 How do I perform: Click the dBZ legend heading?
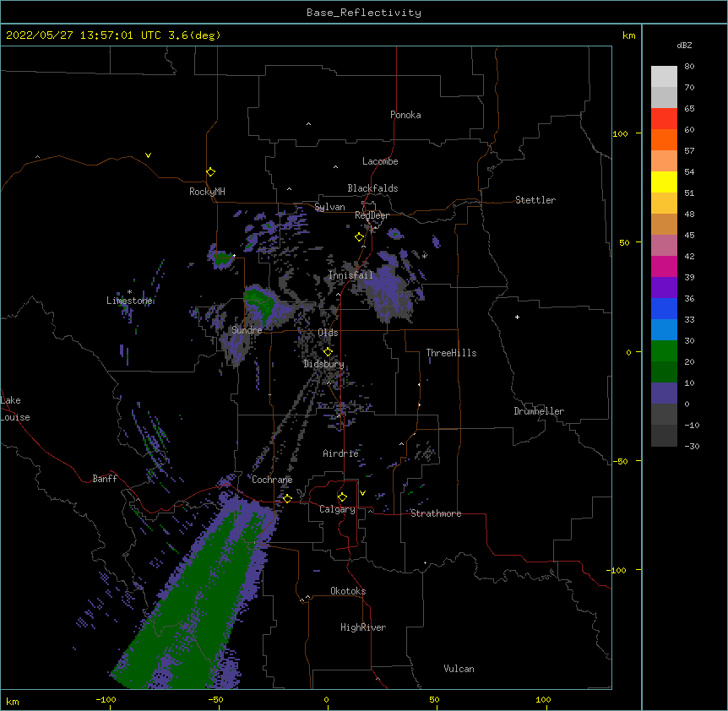(x=684, y=45)
